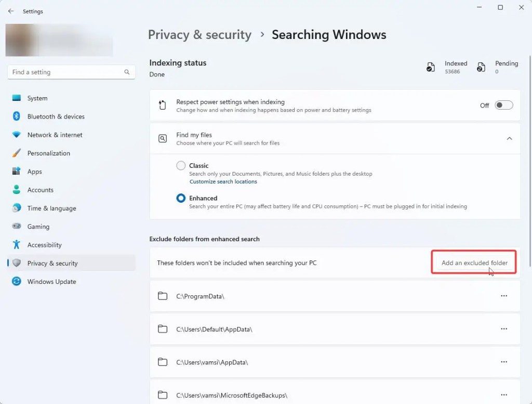Open Accessibility settings

pyautogui.click(x=71, y=245)
